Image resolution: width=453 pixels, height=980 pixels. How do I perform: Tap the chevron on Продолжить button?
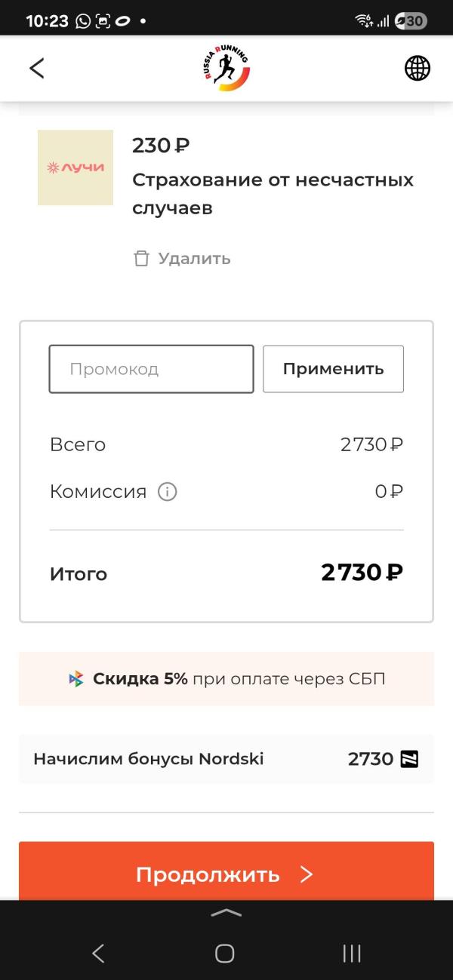coord(306,874)
